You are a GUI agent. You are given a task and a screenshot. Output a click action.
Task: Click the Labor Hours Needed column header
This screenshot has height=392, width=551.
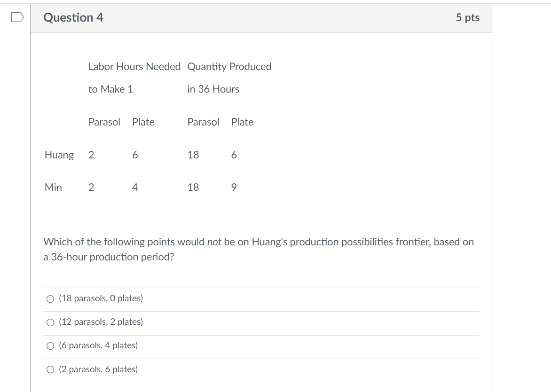point(134,66)
